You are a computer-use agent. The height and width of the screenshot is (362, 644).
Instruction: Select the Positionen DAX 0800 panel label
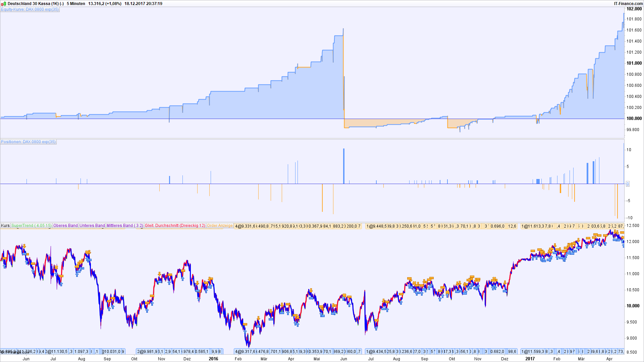(29, 142)
